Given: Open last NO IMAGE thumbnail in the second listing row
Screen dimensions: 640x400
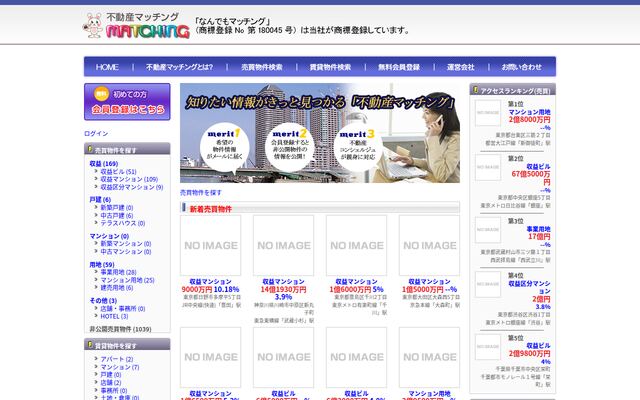Looking at the screenshot, I should [x=430, y=357].
